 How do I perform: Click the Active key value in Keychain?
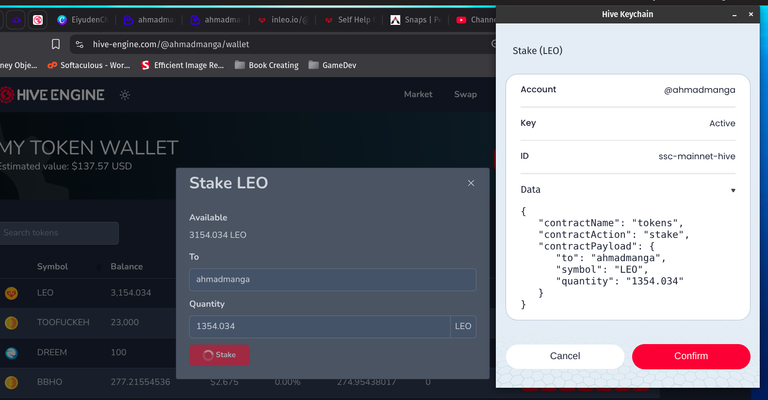722,123
